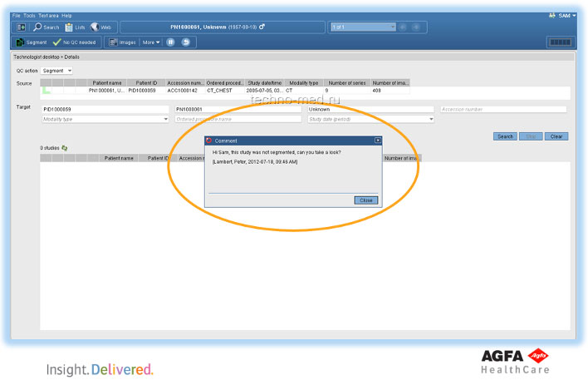588x390 pixels.
Task: Expand the Study date (period) dropdown
Action: [x=370, y=119]
